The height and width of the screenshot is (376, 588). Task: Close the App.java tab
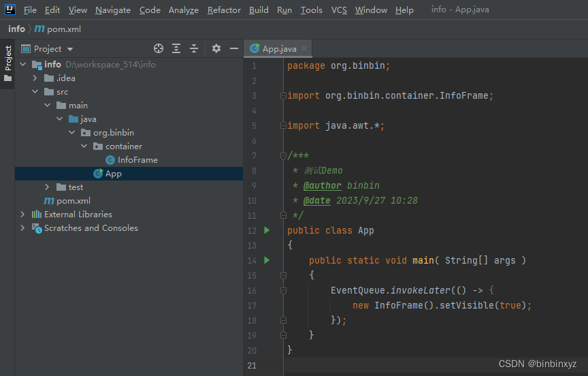tap(304, 48)
